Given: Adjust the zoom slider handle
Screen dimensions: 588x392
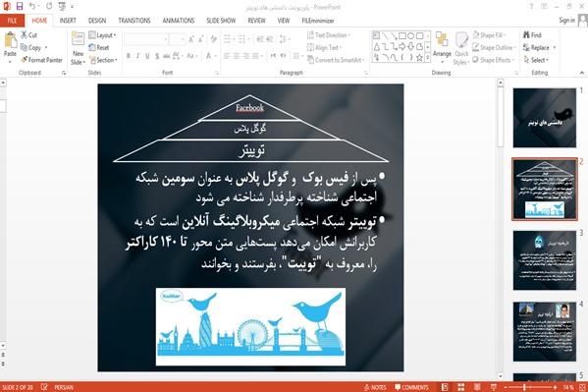Looking at the screenshot, I should [x=524, y=387].
